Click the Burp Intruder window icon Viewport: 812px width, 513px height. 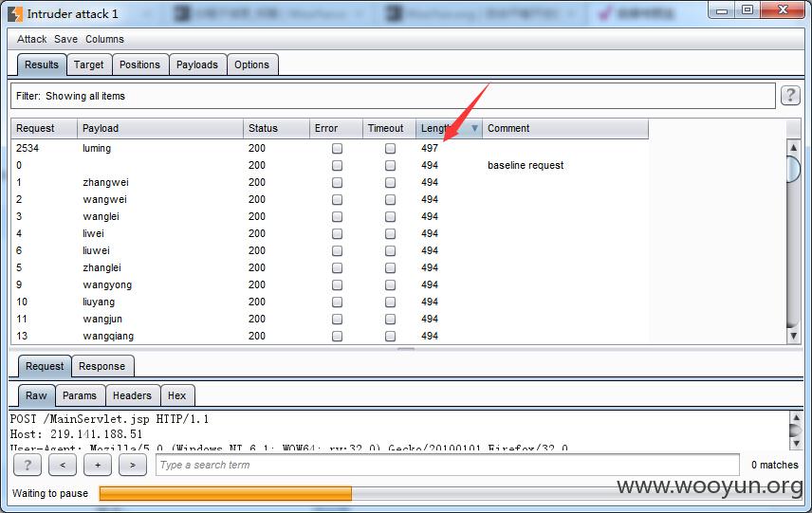tap(15, 14)
